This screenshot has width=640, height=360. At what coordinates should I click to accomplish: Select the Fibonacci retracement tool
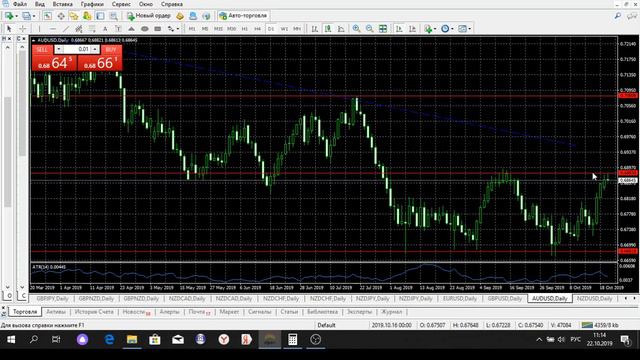[92, 29]
